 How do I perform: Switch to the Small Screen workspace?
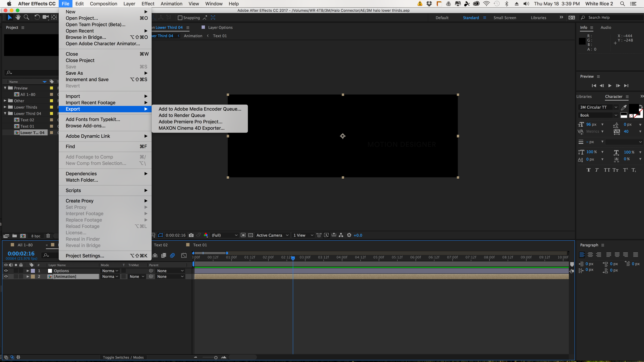[x=504, y=18]
